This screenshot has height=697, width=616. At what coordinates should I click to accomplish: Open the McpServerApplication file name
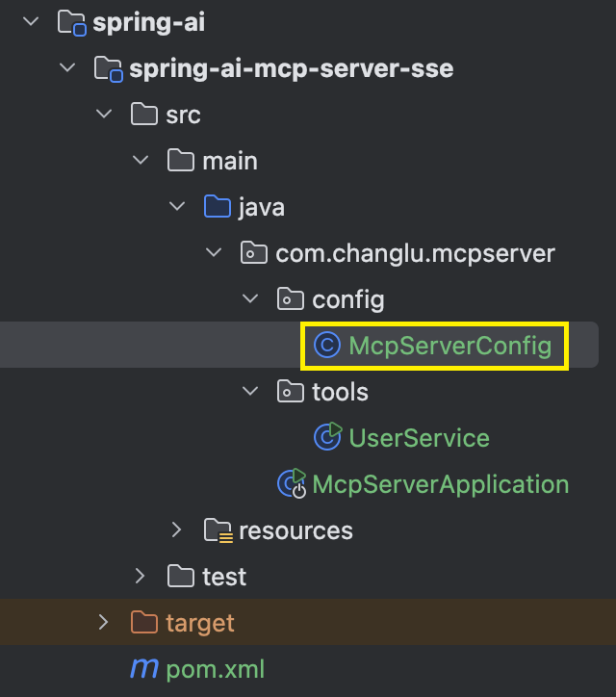[x=441, y=484]
